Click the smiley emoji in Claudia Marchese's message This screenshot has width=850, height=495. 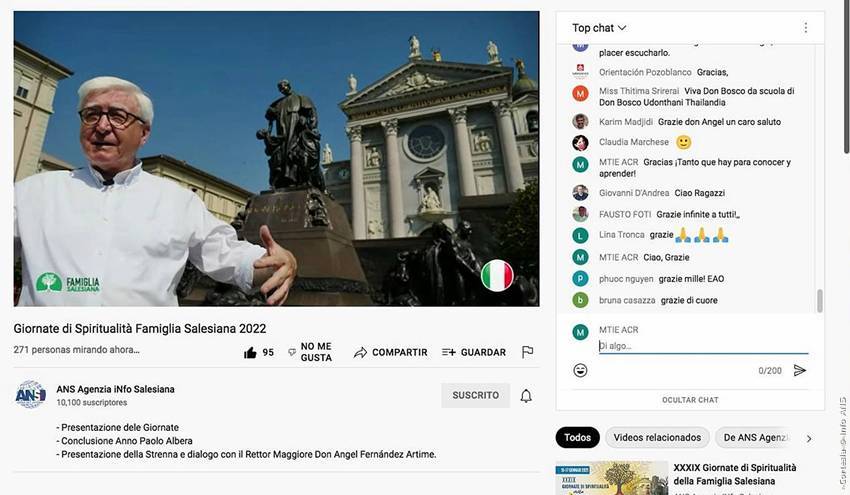point(684,142)
